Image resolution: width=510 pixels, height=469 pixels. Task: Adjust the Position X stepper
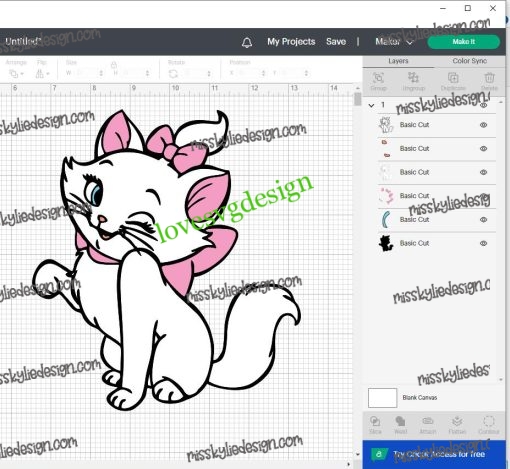point(263,73)
